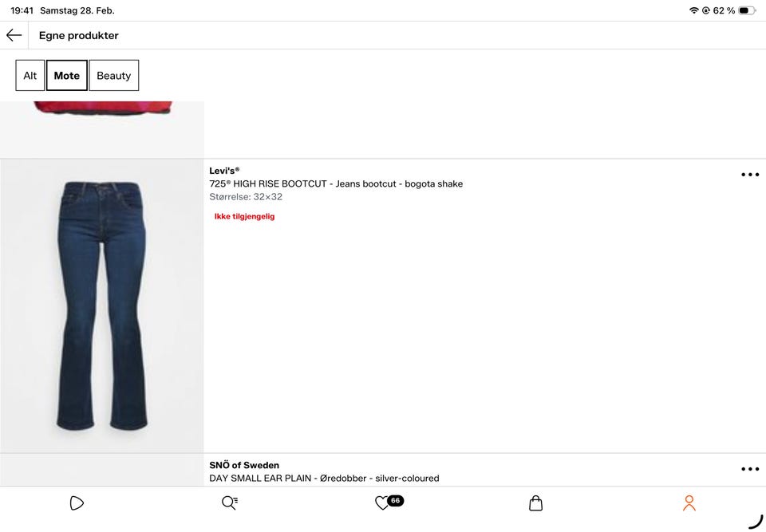Tap the red Ikke tilgjengelig label
766x532 pixels.
(244, 216)
